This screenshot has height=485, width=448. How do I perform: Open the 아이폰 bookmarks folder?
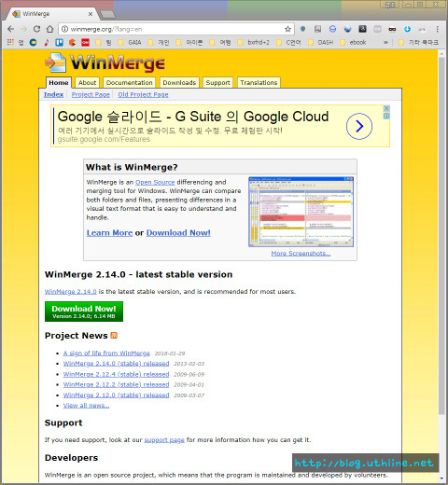pos(189,42)
